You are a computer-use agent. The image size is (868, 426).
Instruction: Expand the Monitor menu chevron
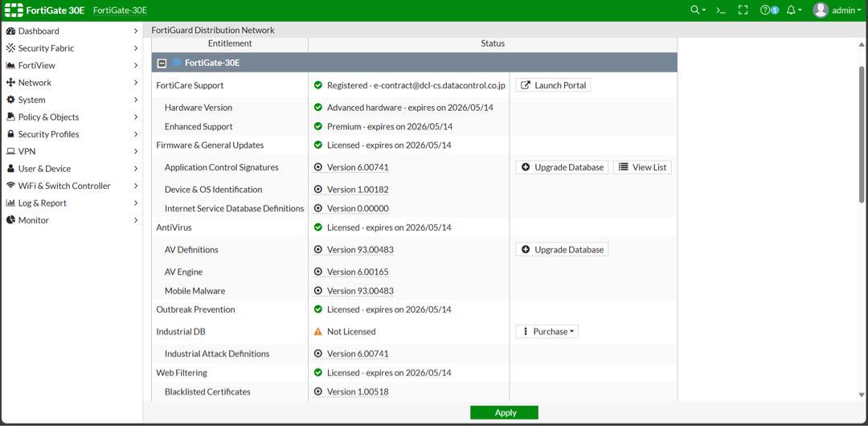136,220
